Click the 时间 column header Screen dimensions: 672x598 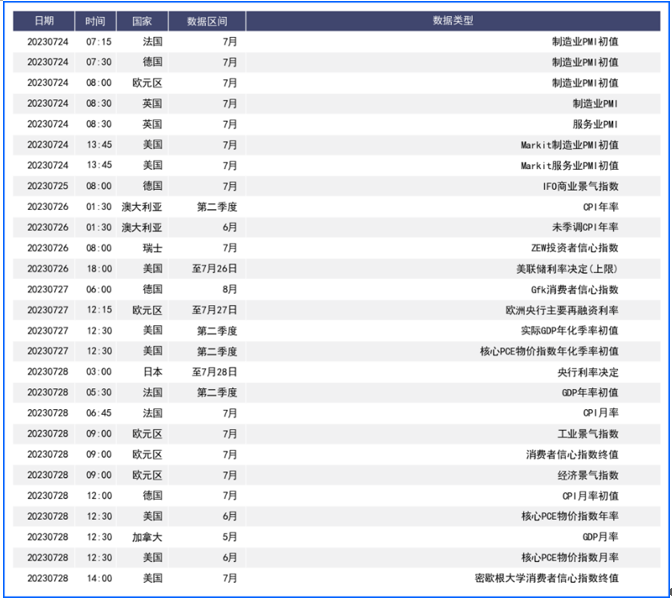[95, 21]
